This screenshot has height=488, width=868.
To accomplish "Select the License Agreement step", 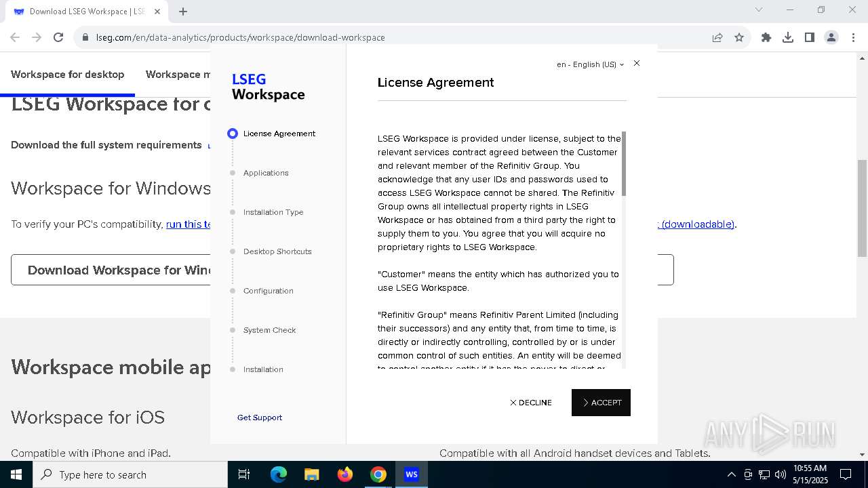I will pos(272,134).
